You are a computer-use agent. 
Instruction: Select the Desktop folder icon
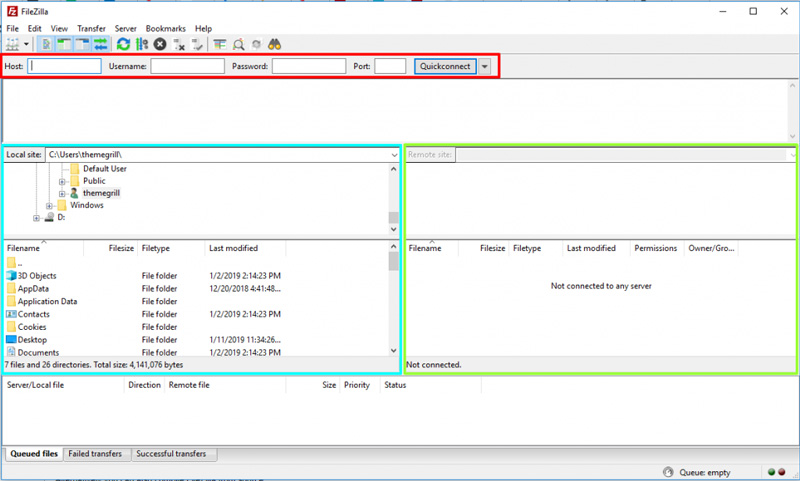pos(11,340)
